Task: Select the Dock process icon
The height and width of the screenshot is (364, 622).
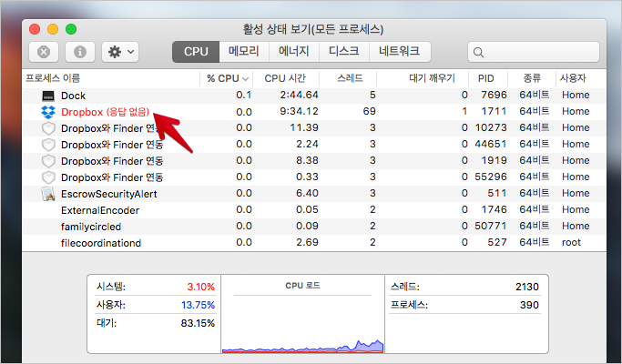Action: click(48, 96)
